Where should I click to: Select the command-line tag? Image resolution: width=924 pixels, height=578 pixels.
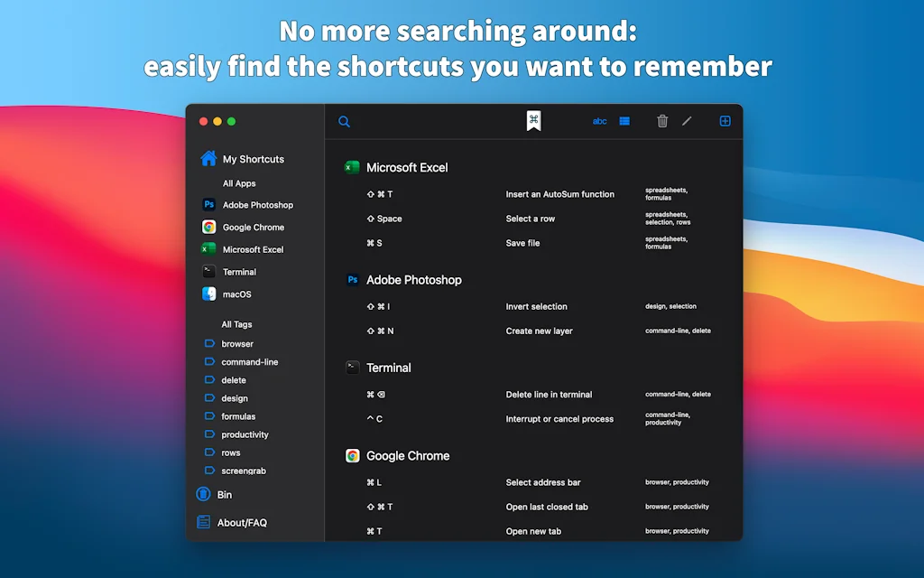[x=249, y=362]
